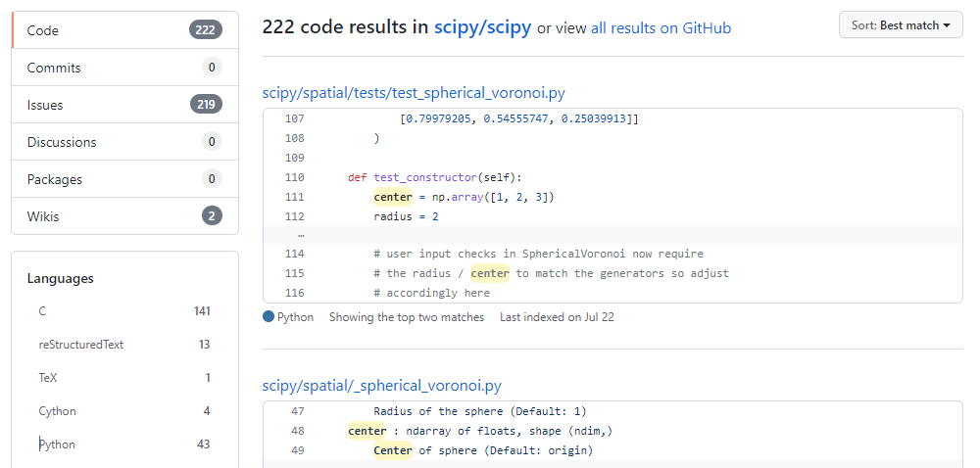This screenshot has height=468, width=980.
Task: Click 'Showing the top two matches' text
Action: tap(407, 317)
